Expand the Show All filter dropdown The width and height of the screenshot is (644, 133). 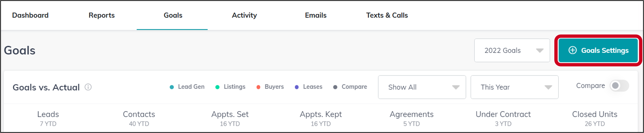(x=422, y=87)
